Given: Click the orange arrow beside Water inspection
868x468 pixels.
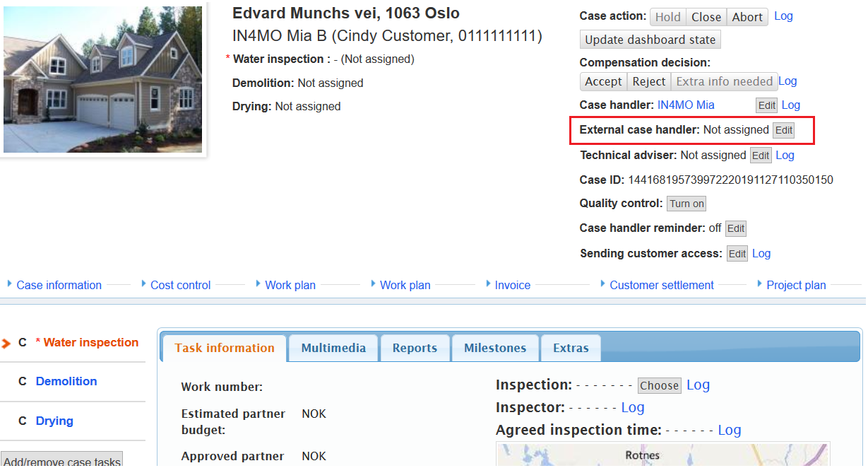Looking at the screenshot, I should pos(7,344).
